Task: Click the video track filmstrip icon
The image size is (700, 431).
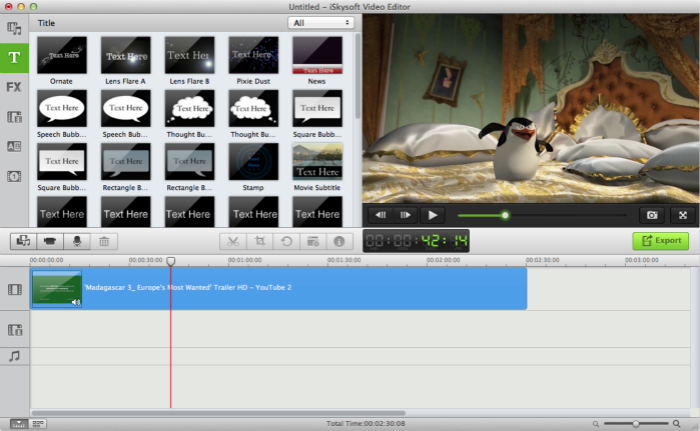Action: click(15, 289)
